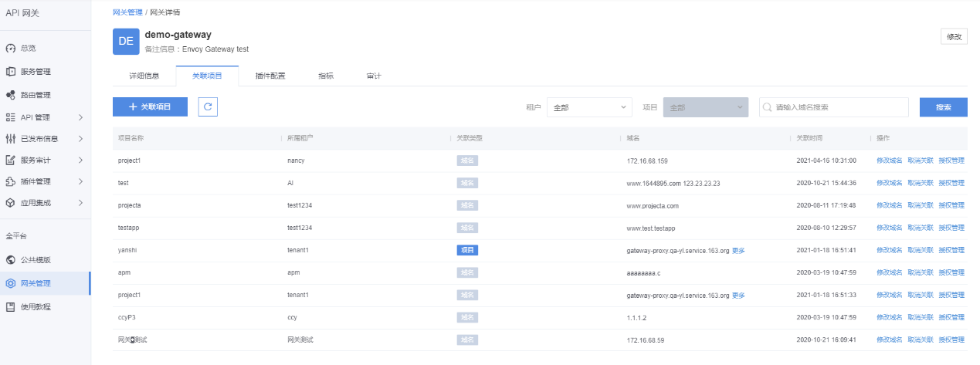The height and width of the screenshot is (365, 980).
Task: Switch to the 插件配置 tab
Action: click(x=270, y=76)
